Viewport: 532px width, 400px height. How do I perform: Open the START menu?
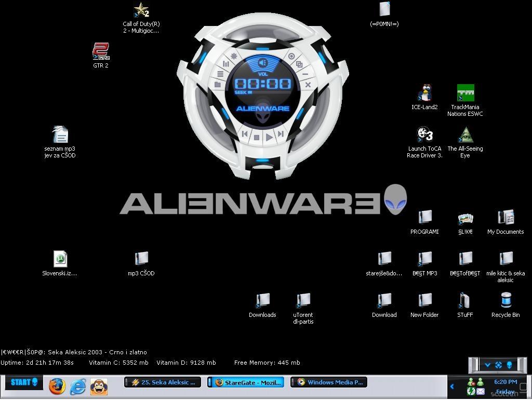[24, 382]
